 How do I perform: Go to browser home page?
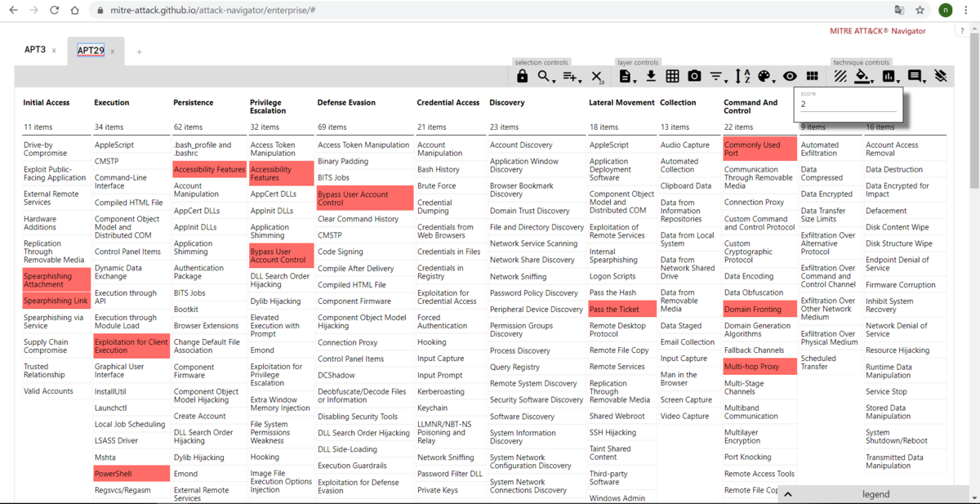(x=74, y=10)
